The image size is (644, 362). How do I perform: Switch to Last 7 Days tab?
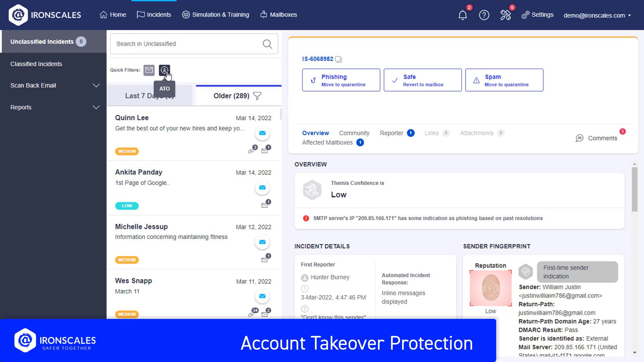(x=150, y=96)
